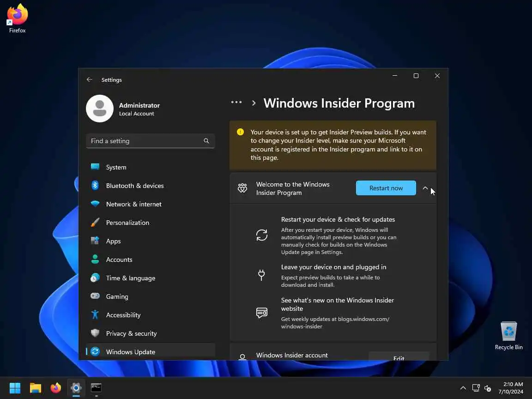Click the news blog chat icon

point(261,313)
